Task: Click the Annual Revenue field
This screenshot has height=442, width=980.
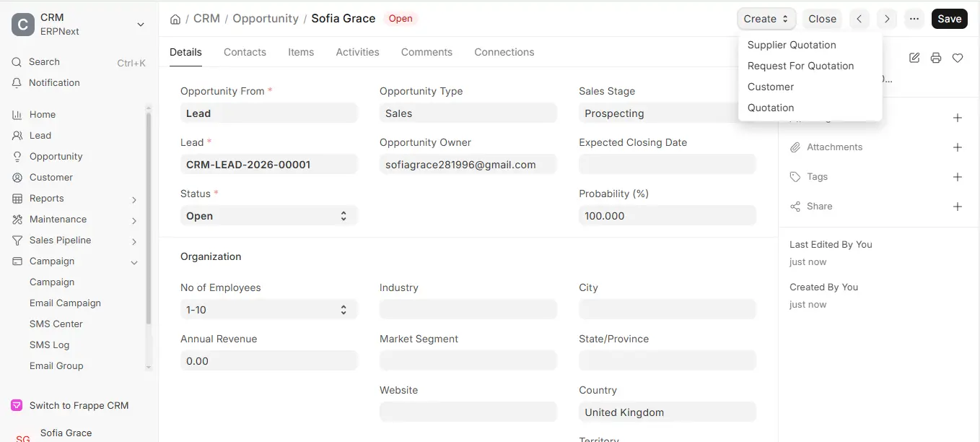Action: pyautogui.click(x=269, y=361)
